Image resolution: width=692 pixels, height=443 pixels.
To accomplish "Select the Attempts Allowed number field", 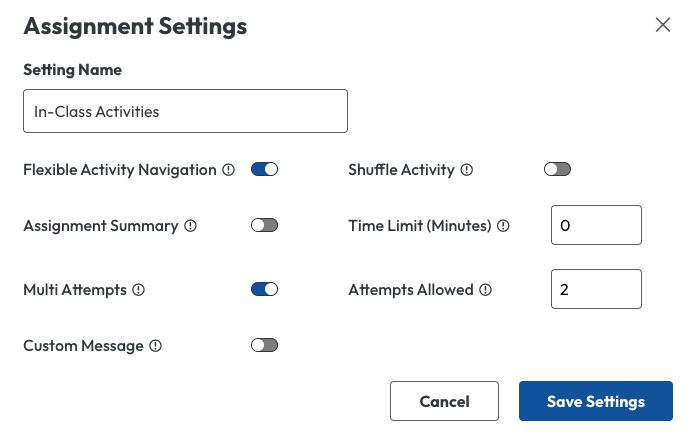I will (595, 290).
